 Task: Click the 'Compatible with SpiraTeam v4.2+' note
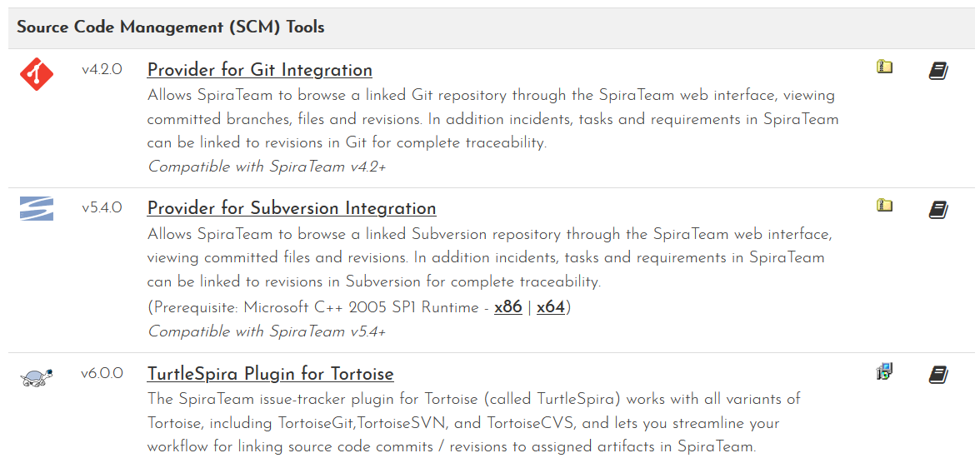point(267,167)
